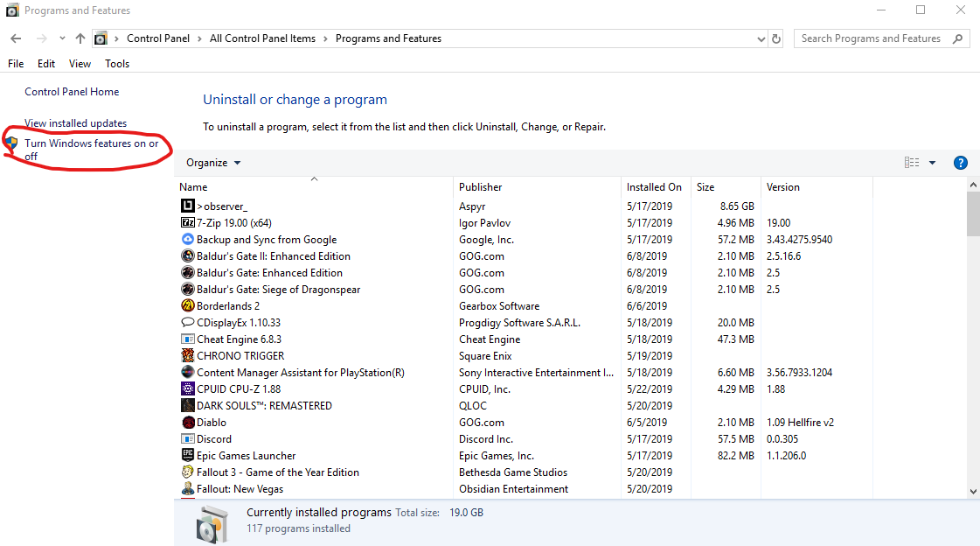Click the Diablo icon
This screenshot has width=980, height=546.
187,422
